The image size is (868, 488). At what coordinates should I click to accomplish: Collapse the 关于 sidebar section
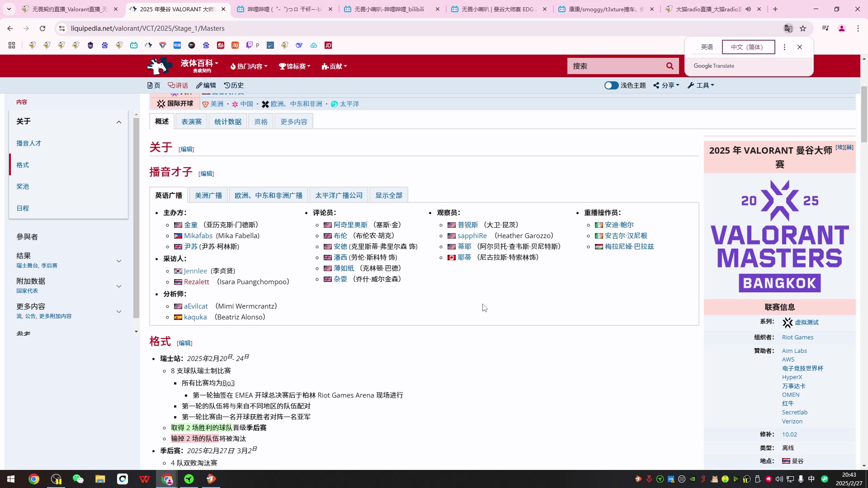(x=119, y=122)
